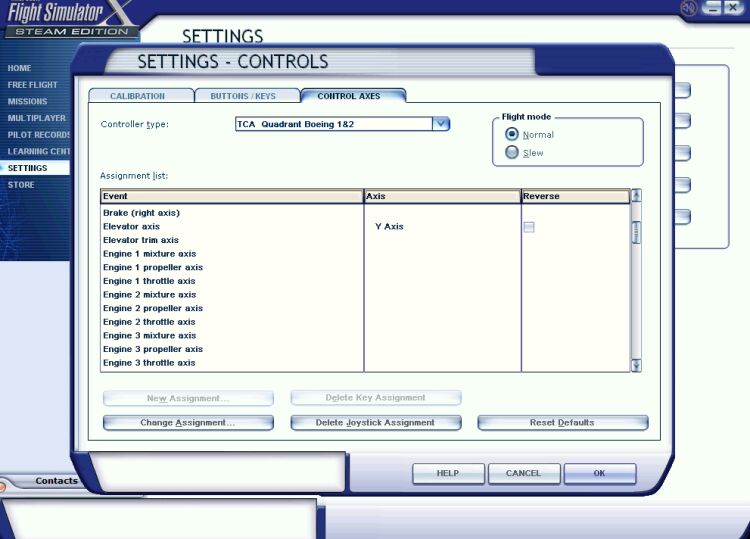
Task: Open FREE FLIGHT in the sidebar
Action: point(33,85)
